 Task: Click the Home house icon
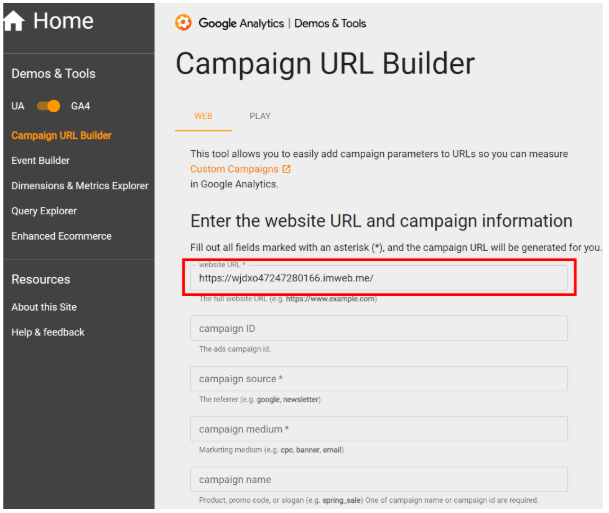pyautogui.click(x=14, y=21)
